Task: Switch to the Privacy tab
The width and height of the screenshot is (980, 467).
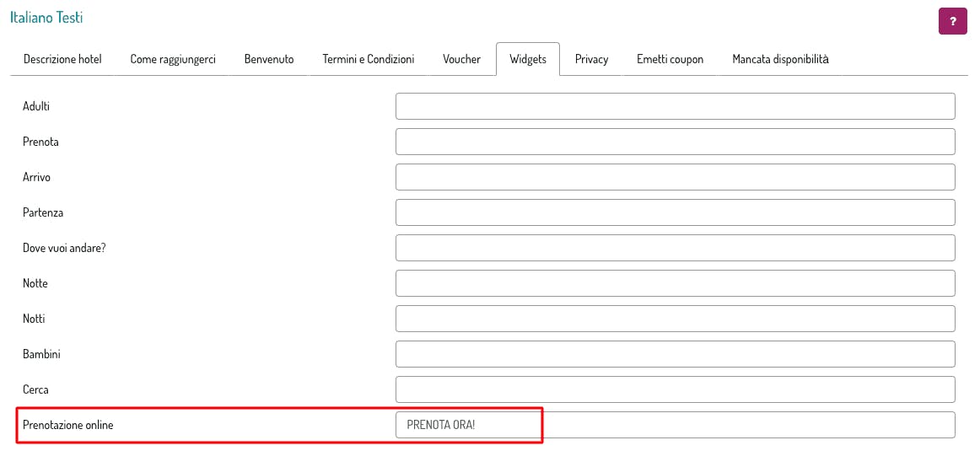Action: pyautogui.click(x=591, y=59)
